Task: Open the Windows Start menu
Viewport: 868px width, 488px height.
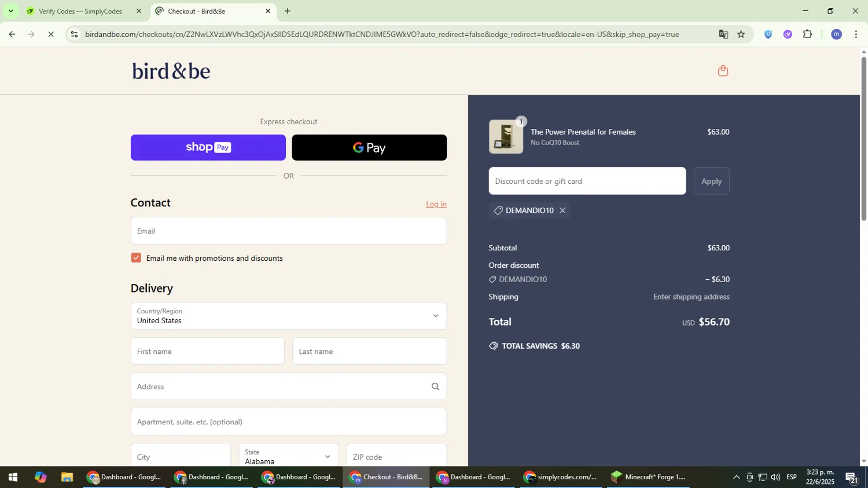Action: click(x=13, y=478)
